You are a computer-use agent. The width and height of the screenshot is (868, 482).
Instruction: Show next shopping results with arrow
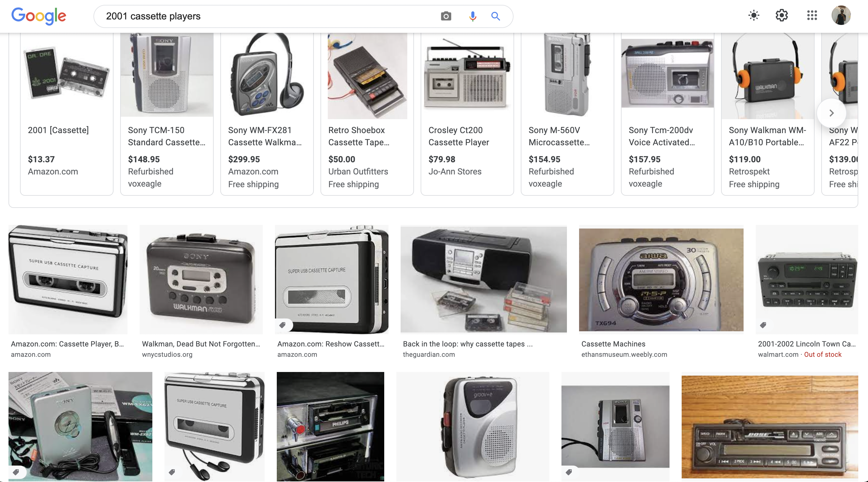(831, 113)
